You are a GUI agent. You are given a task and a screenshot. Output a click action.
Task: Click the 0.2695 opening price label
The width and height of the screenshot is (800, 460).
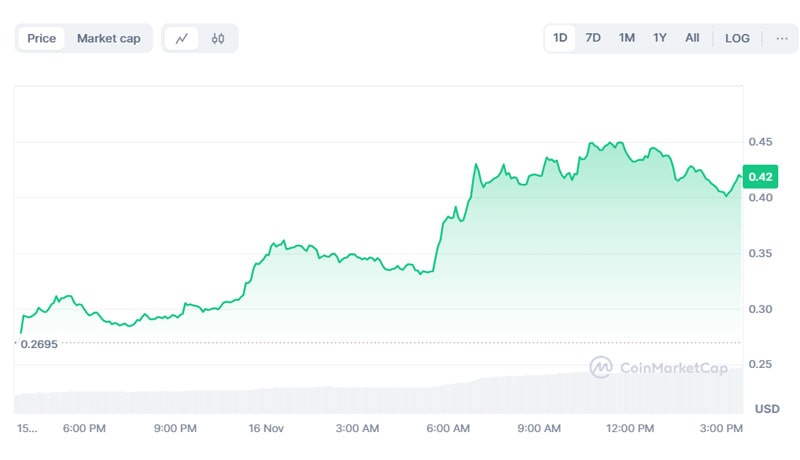38,344
